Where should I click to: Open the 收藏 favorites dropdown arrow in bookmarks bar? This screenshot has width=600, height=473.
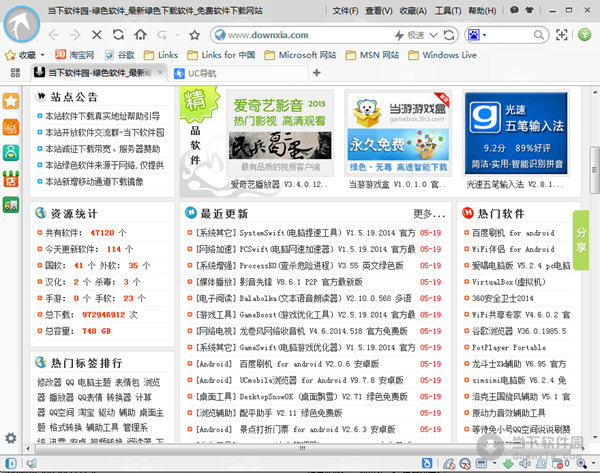click(x=42, y=55)
